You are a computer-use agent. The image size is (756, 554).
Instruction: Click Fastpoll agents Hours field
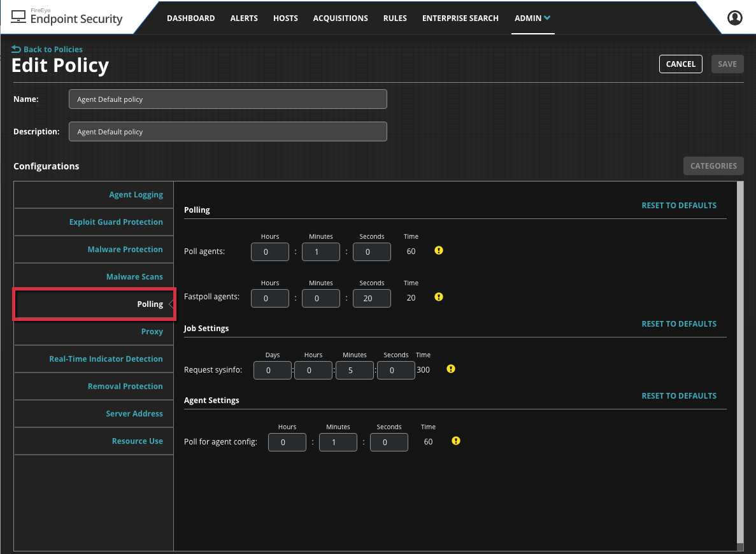270,299
